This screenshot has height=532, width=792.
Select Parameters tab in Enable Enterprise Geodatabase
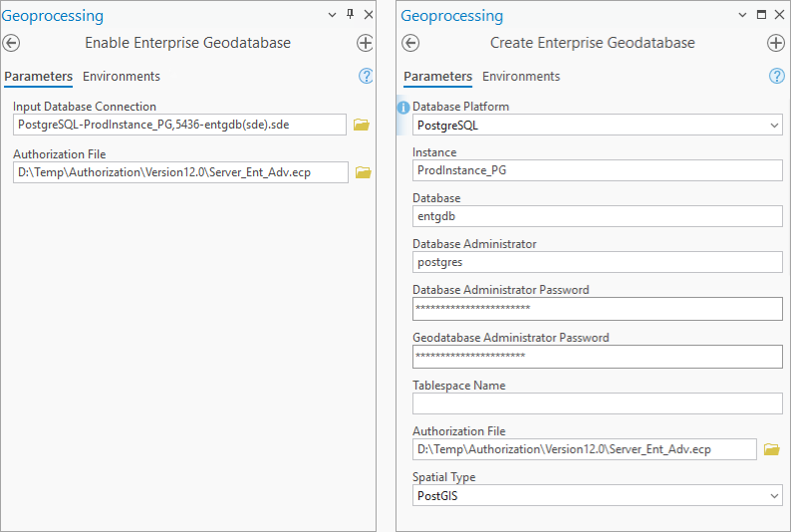click(39, 77)
